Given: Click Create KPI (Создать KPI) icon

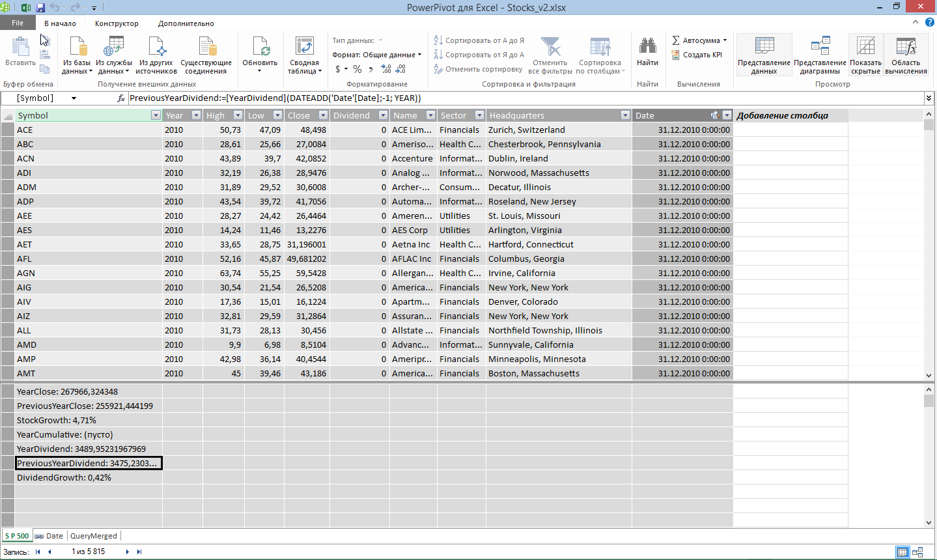Looking at the screenshot, I should tap(676, 55).
